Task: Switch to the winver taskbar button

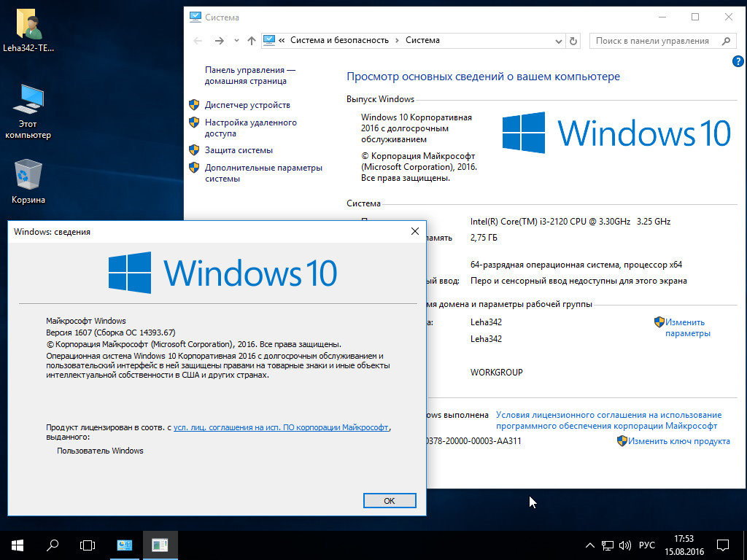Action: point(160,545)
